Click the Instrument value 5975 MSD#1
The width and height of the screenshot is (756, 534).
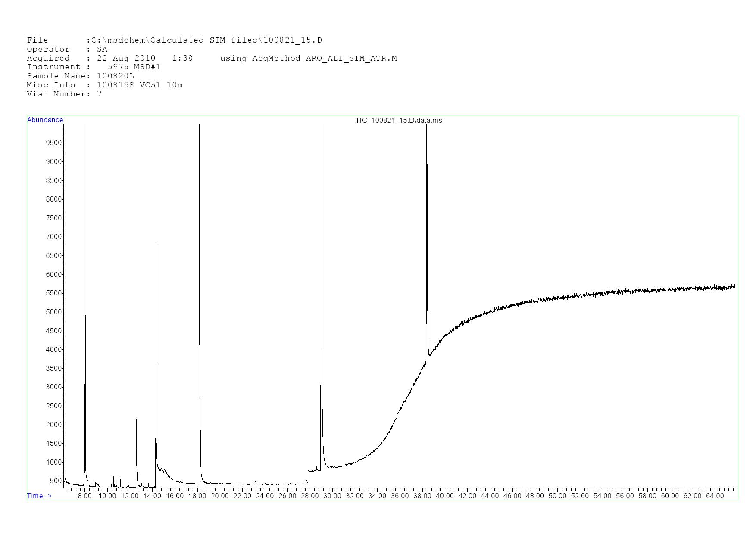click(134, 67)
